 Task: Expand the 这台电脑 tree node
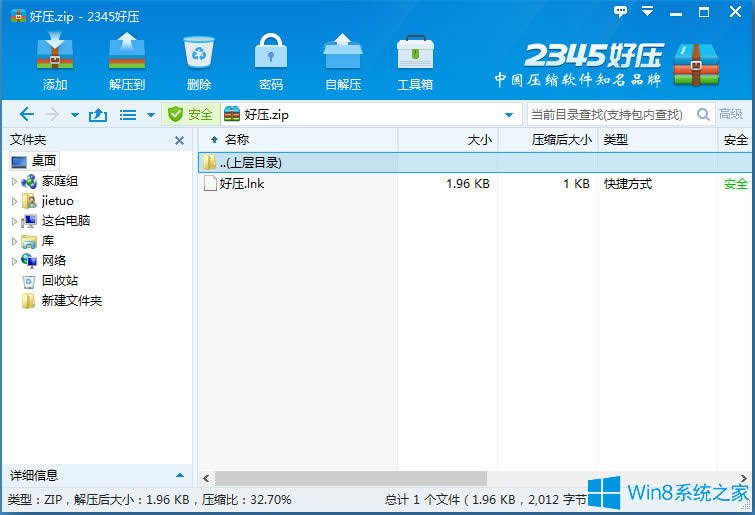tap(14, 221)
